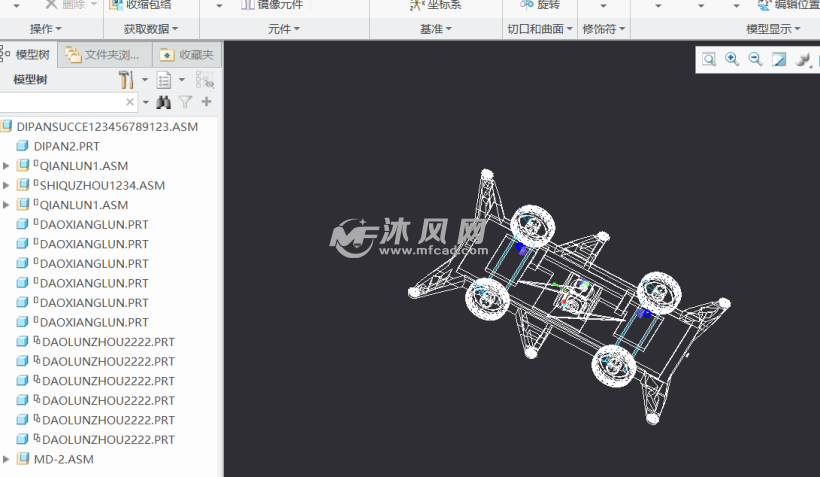820x477 pixels.
Task: Select the Coordinate System 坐标系 tool
Action: pyautogui.click(x=434, y=5)
